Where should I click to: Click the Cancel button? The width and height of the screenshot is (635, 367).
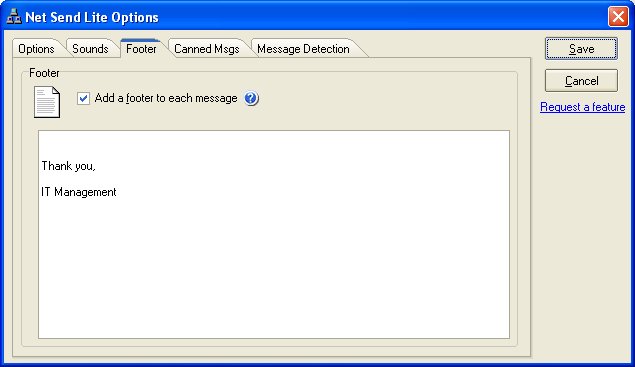581,81
